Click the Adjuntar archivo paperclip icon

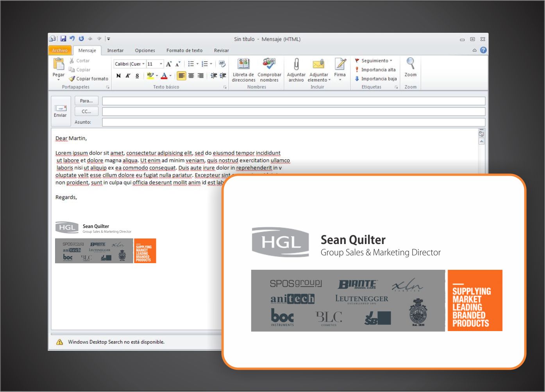pos(296,64)
